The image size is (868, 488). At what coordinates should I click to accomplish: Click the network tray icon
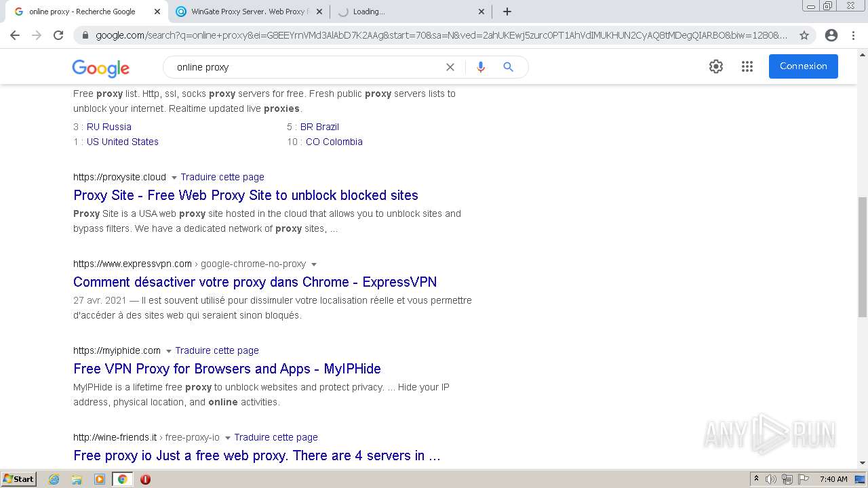pos(787,479)
